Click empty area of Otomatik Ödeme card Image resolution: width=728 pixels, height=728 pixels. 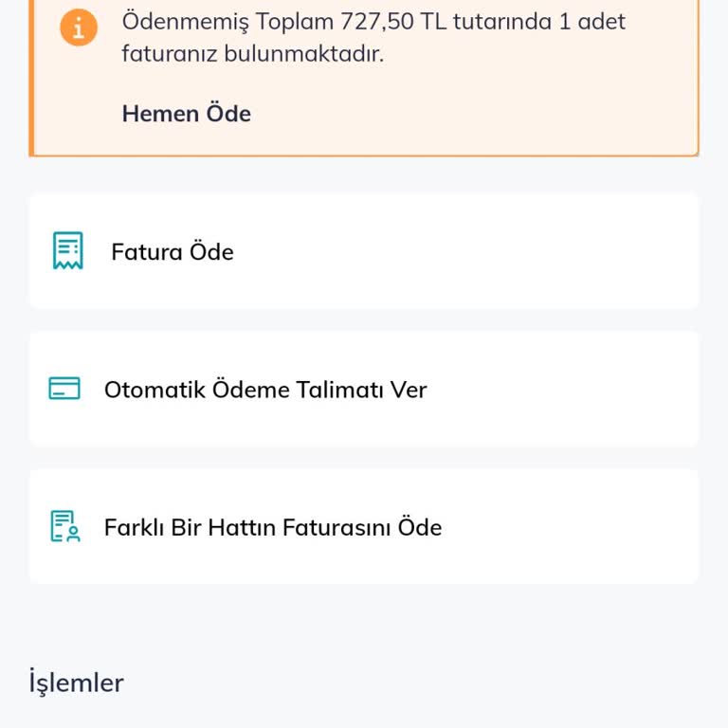pos(557,389)
